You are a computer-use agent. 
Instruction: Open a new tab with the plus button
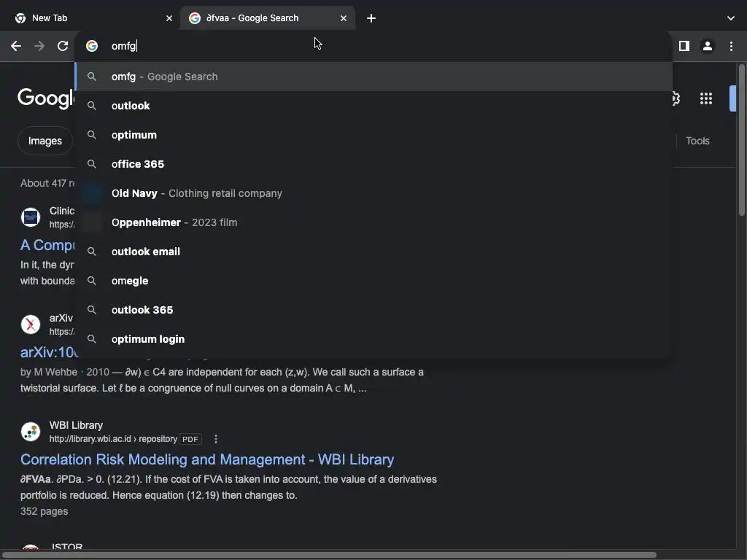tap(371, 18)
